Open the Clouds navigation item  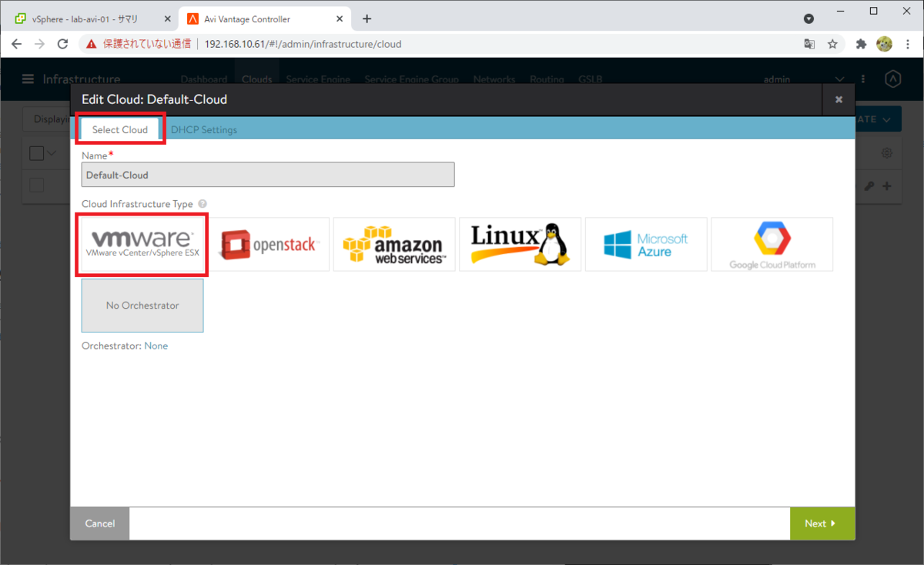pyautogui.click(x=257, y=79)
